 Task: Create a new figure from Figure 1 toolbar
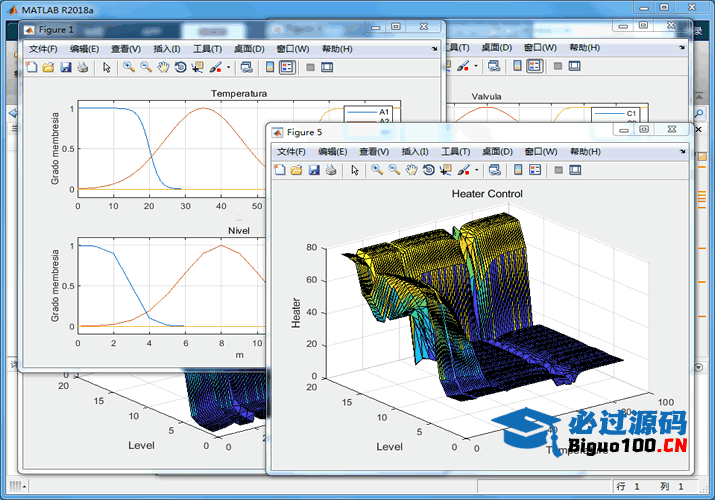tap(32, 67)
